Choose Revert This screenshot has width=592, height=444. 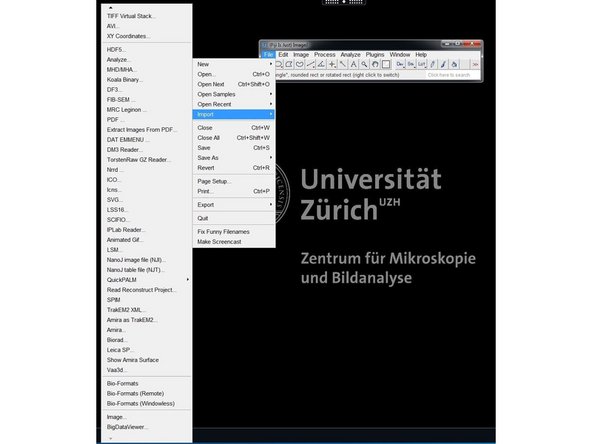coord(234,168)
